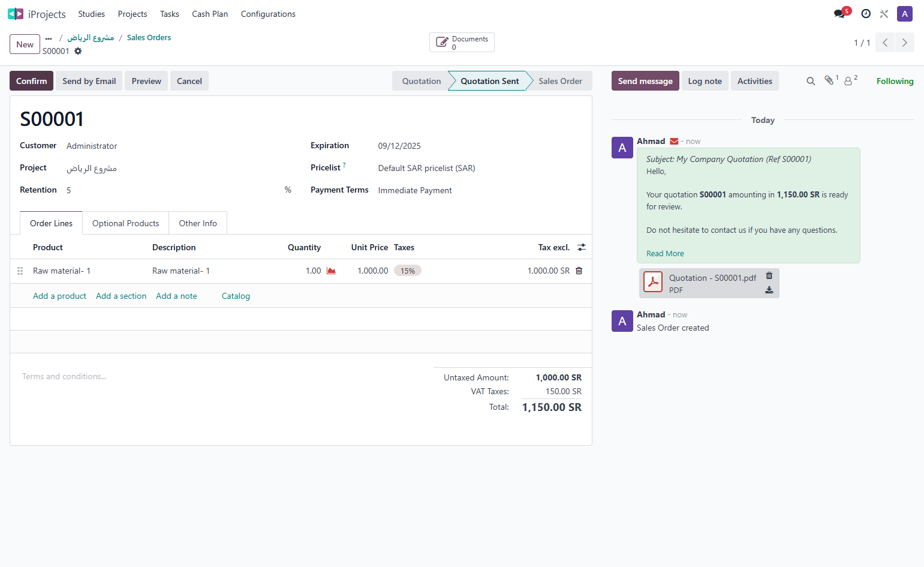Screen dimensions: 924x567
Task: Open the Cash Plan menu
Action: [x=210, y=14]
